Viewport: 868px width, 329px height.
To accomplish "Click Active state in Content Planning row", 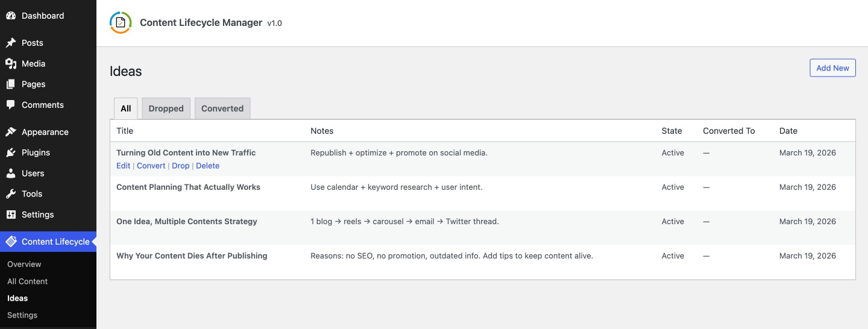I will (673, 187).
